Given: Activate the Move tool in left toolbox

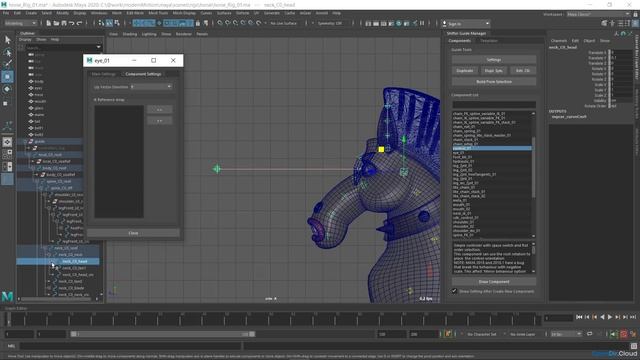Looking at the screenshot, I should click(x=7, y=77).
